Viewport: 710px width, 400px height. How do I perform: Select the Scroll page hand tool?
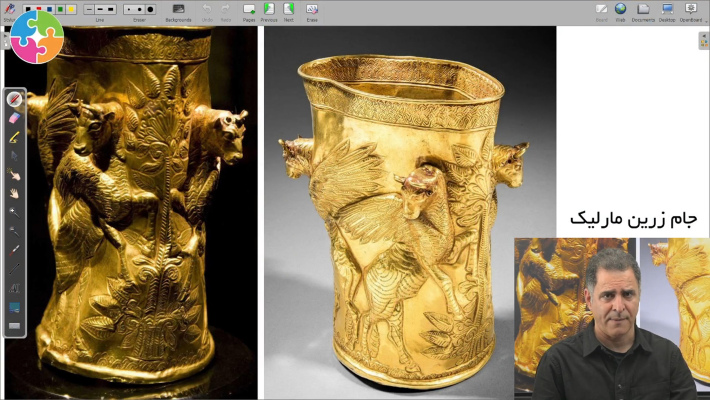tap(14, 193)
